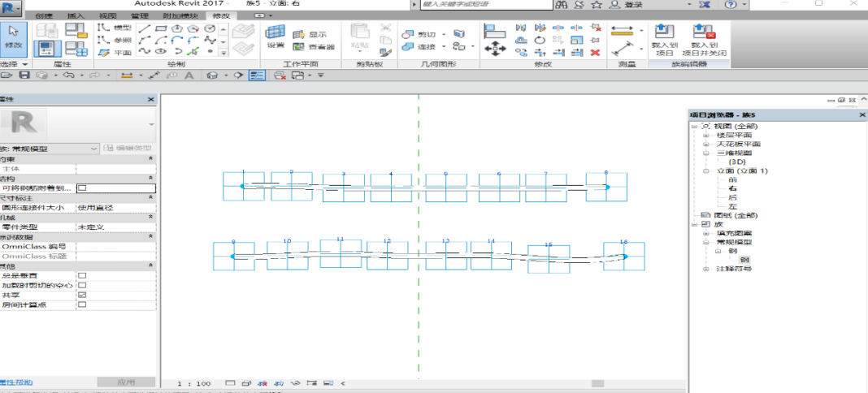
Task: Click the active 修改 ribbon tab
Action: pos(221,16)
